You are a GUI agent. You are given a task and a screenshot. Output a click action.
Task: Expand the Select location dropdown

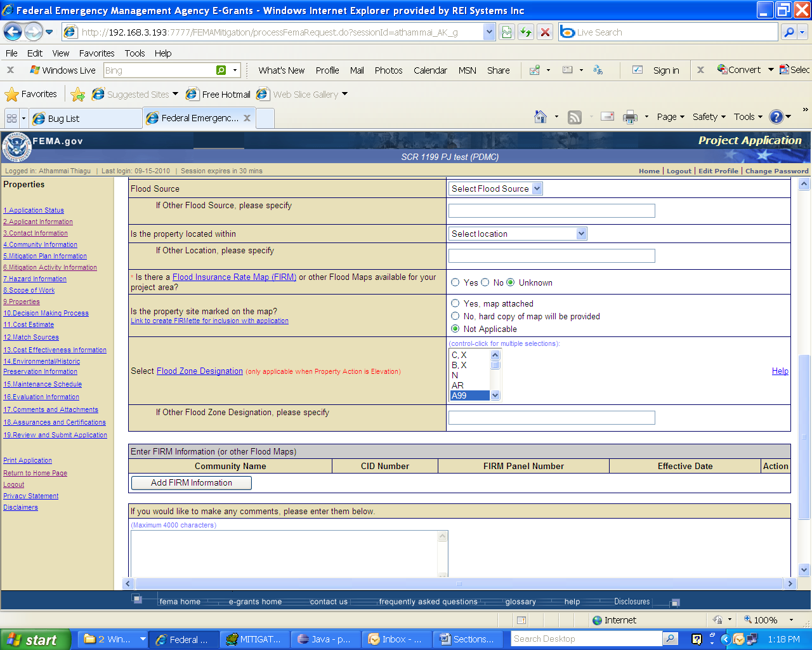pyautogui.click(x=518, y=234)
